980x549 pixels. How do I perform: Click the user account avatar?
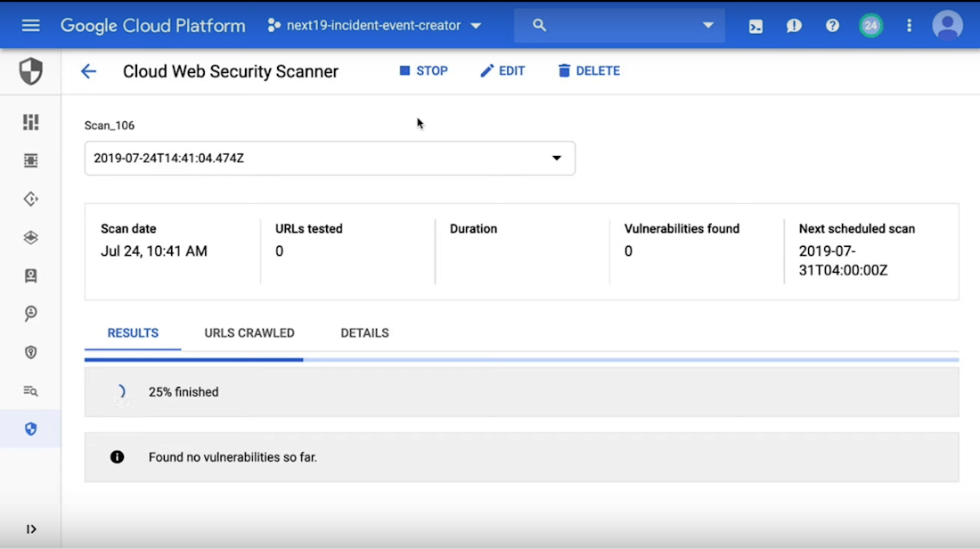click(947, 25)
